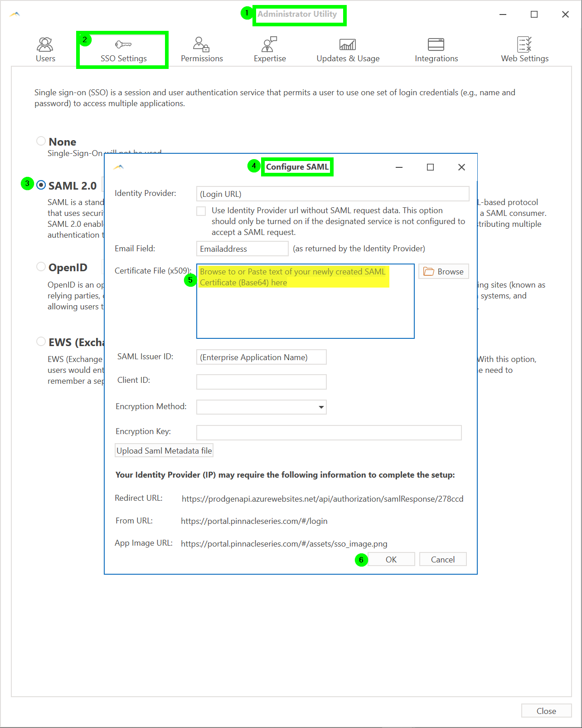Click Cancel in Configure SAML dialog

(x=443, y=559)
